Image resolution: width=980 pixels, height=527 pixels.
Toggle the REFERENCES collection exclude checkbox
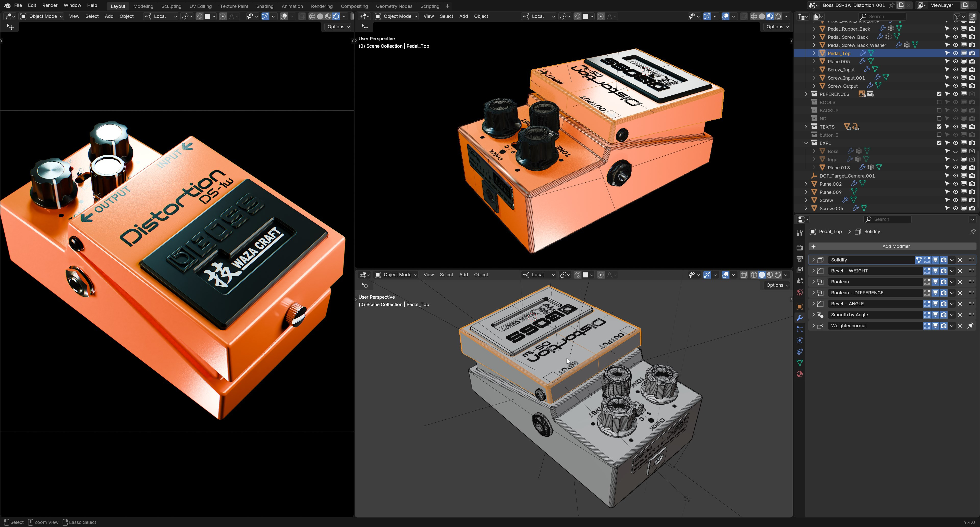click(939, 94)
